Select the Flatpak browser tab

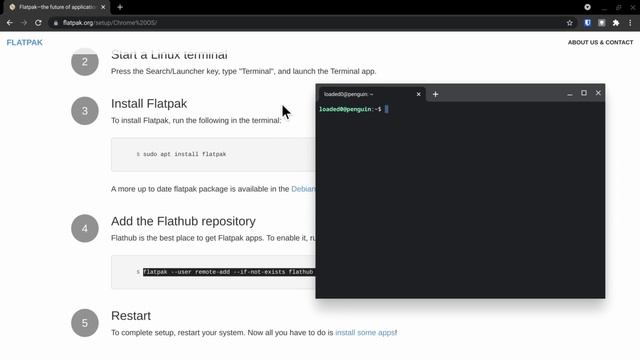pos(56,7)
